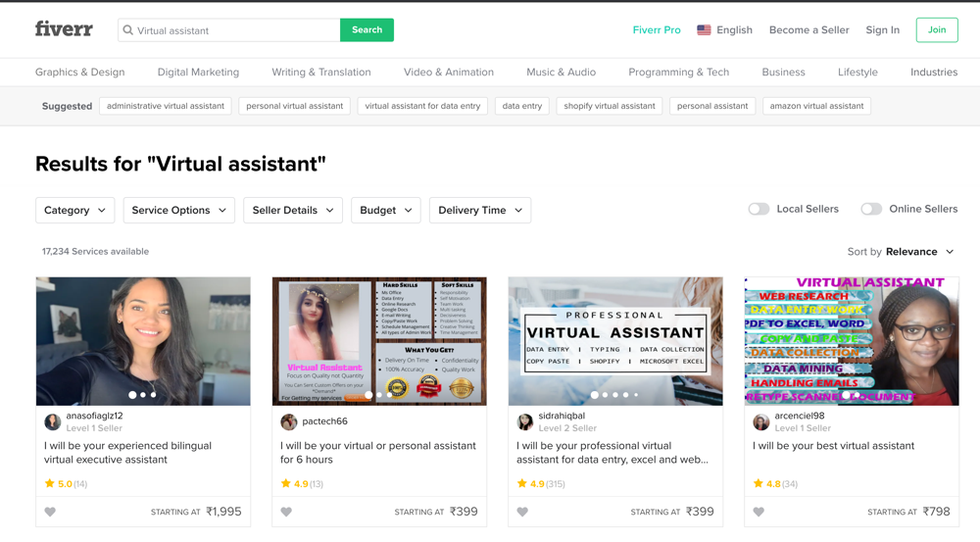Click the ₹1,995 starting price

(223, 512)
